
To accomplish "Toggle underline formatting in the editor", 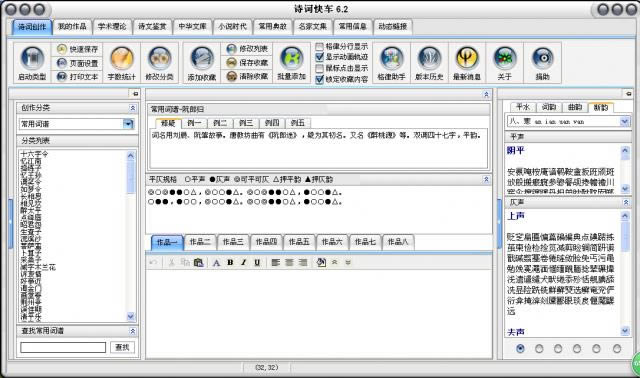I will tap(257, 262).
